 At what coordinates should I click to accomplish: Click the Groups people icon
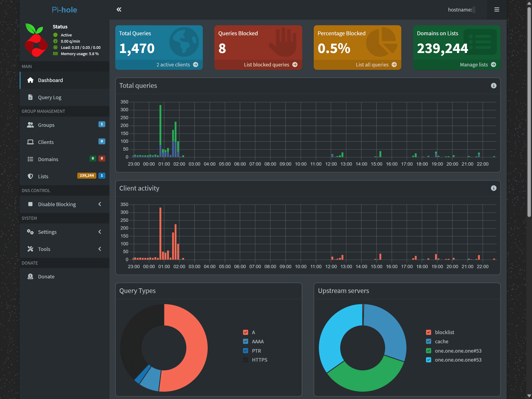coord(30,125)
